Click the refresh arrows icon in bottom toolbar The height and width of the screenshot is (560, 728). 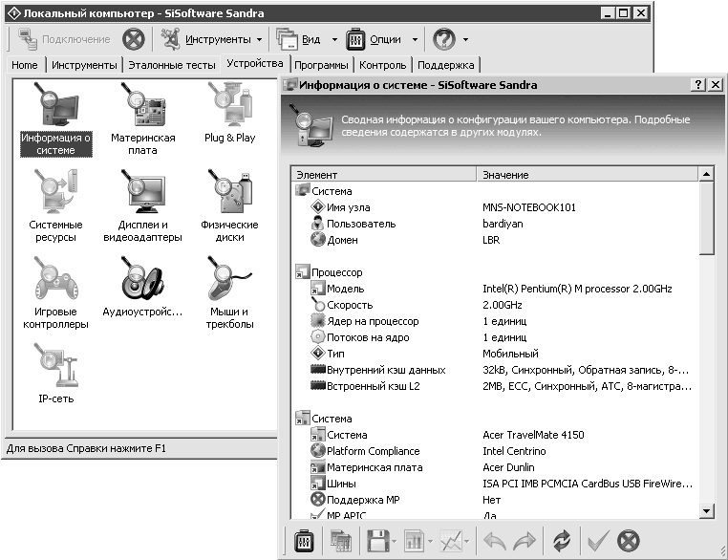[x=561, y=541]
